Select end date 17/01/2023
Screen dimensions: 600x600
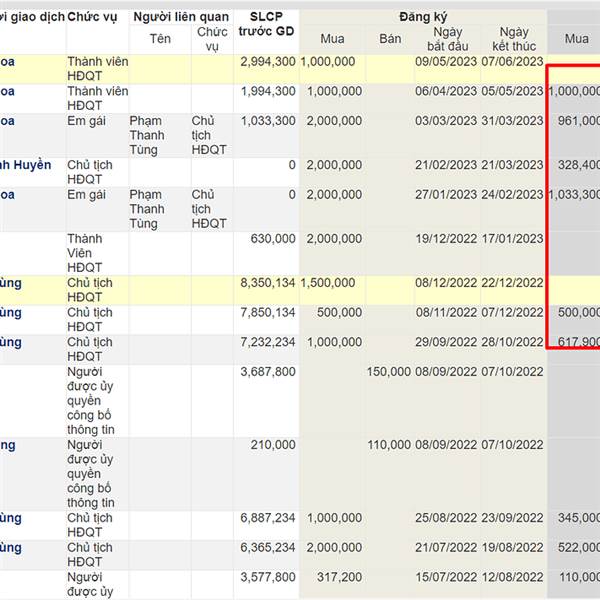coord(512,239)
